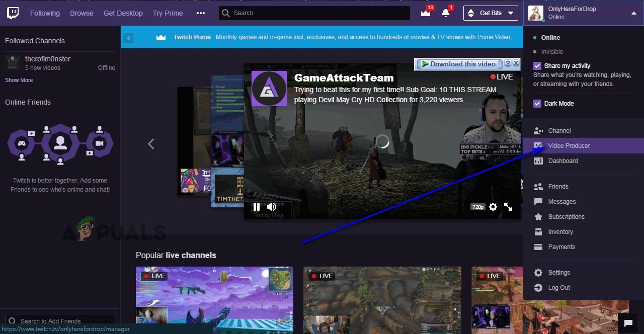
Task: Click the Twitch logo
Action: (12, 13)
